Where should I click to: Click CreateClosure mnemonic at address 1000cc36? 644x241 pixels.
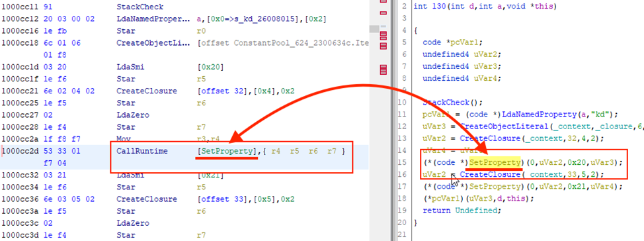tap(147, 199)
